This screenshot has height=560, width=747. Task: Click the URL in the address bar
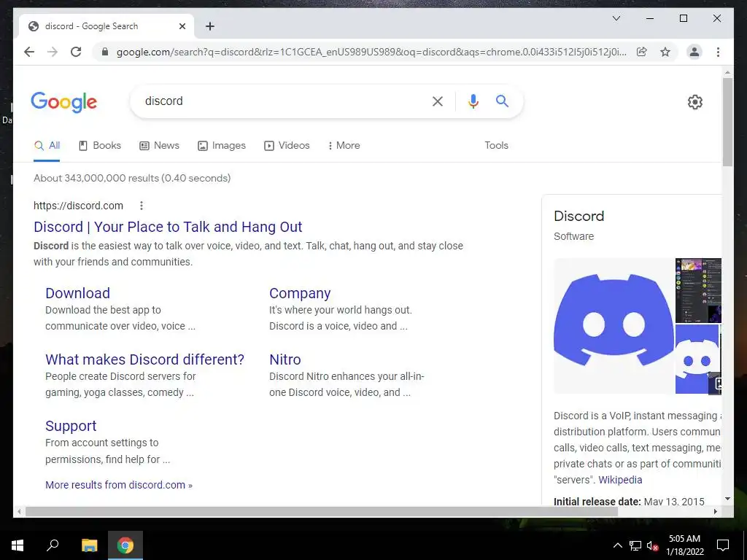coord(371,52)
